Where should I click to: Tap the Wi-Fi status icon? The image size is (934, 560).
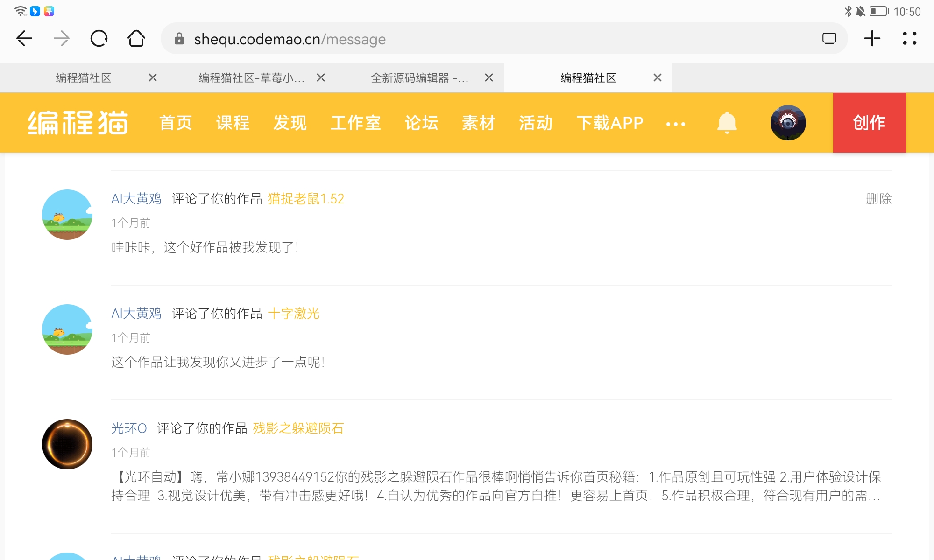point(21,11)
